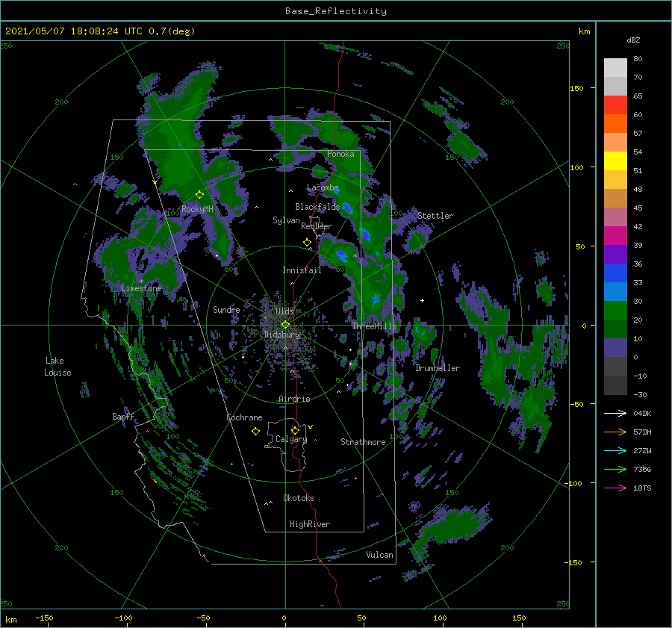
Task: Select the yellow diamond marker above RockyMH
Action: pyautogui.click(x=199, y=195)
